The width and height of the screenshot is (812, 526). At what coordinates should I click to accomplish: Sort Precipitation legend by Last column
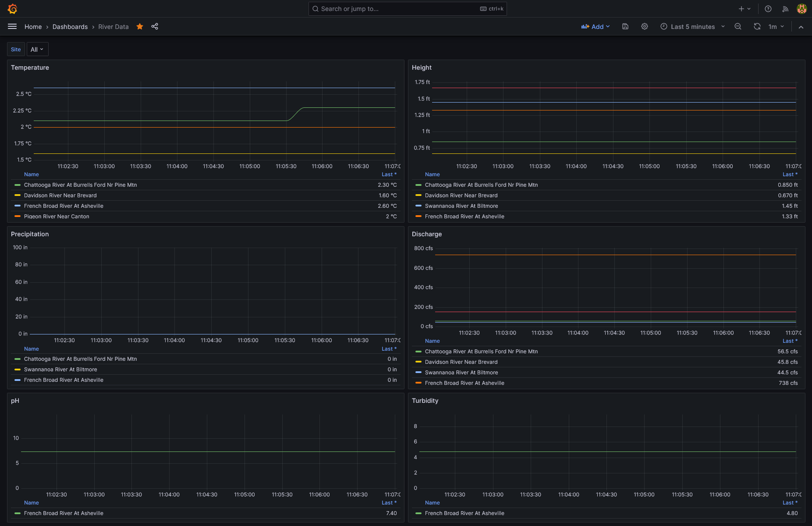tap(389, 349)
